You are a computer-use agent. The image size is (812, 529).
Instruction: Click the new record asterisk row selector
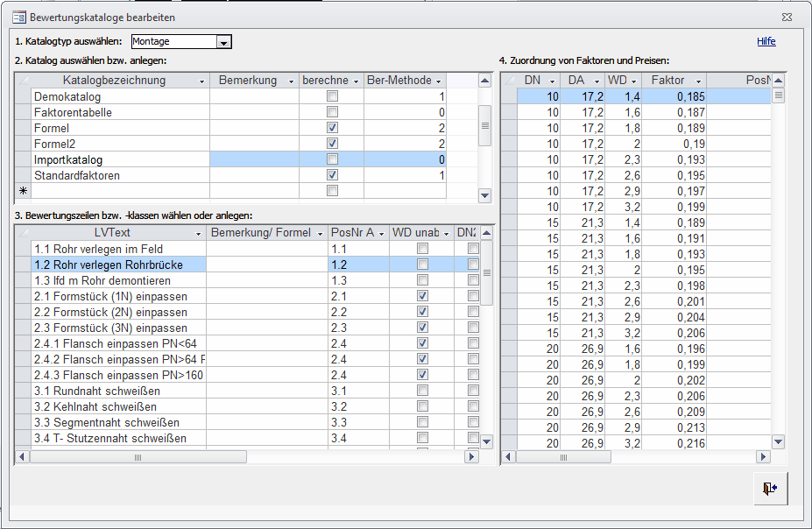point(23,191)
